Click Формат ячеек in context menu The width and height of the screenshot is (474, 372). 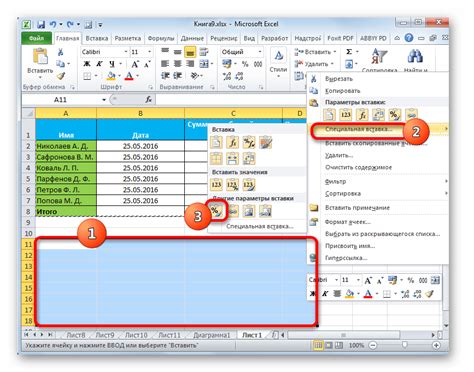(x=348, y=222)
